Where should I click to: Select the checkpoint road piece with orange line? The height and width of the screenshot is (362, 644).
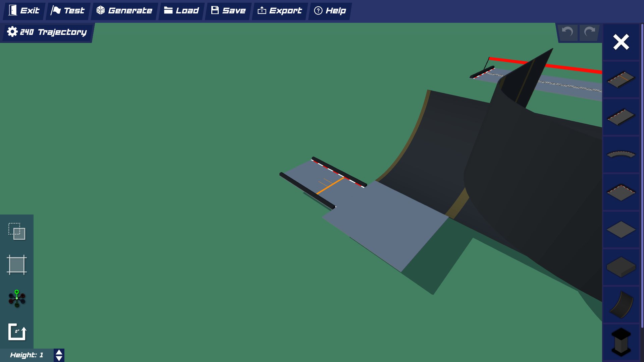tap(621, 79)
